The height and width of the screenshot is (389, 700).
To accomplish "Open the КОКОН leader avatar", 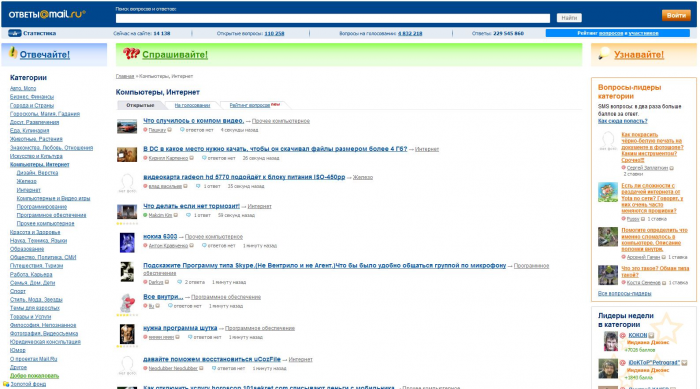I will 610,342.
